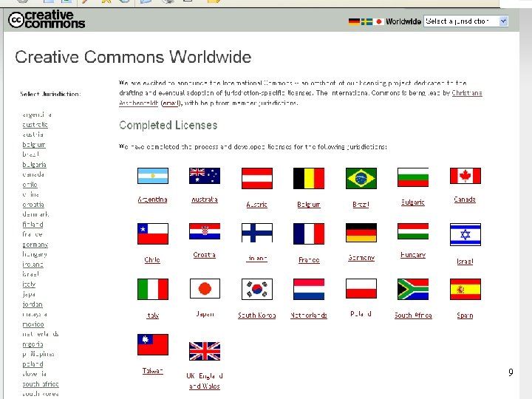Open the Netherlands link under flag

309,316
